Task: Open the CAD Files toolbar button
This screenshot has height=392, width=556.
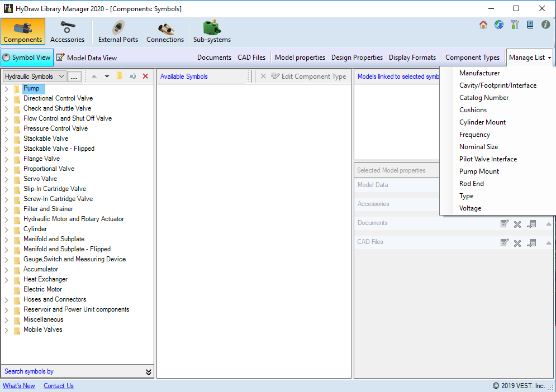Action: coord(251,58)
